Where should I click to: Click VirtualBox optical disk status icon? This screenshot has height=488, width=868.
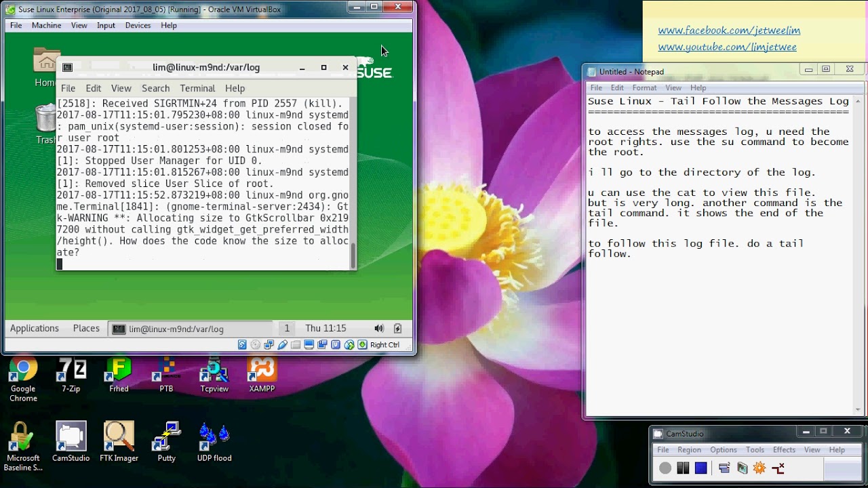coord(256,345)
